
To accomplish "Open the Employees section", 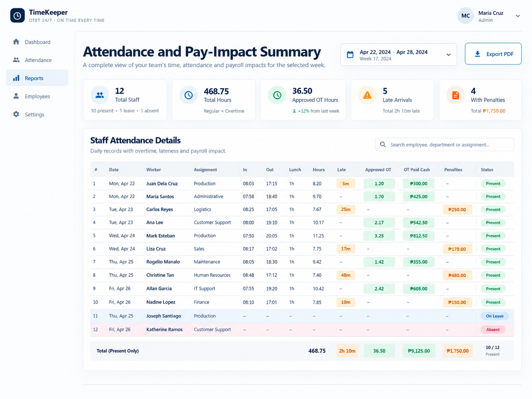I will click(x=37, y=96).
